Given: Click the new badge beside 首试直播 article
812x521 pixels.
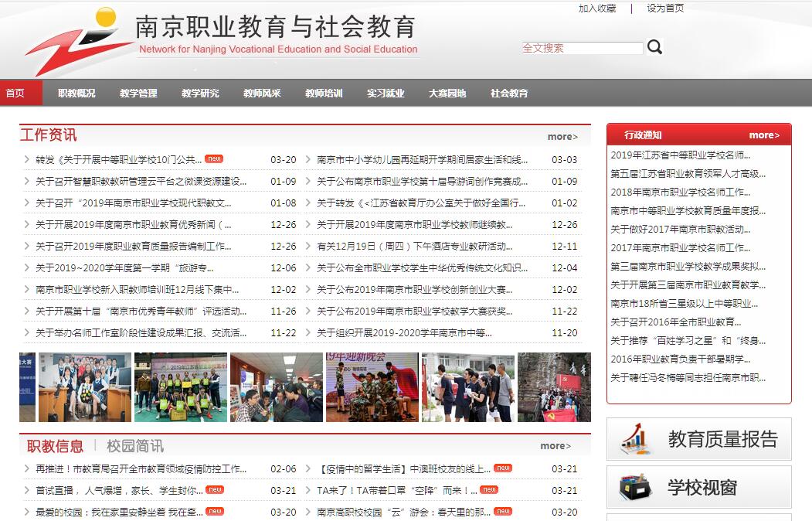Looking at the screenshot, I should pos(215,489).
